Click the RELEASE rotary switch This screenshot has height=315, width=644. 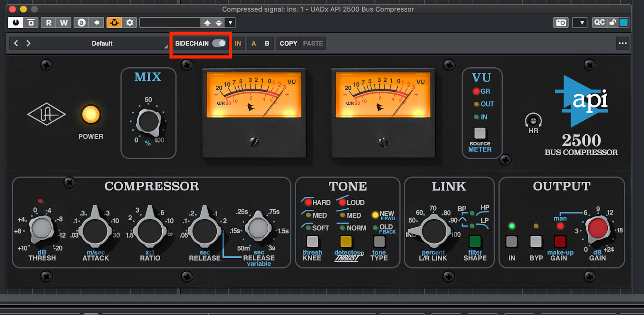[204, 229]
